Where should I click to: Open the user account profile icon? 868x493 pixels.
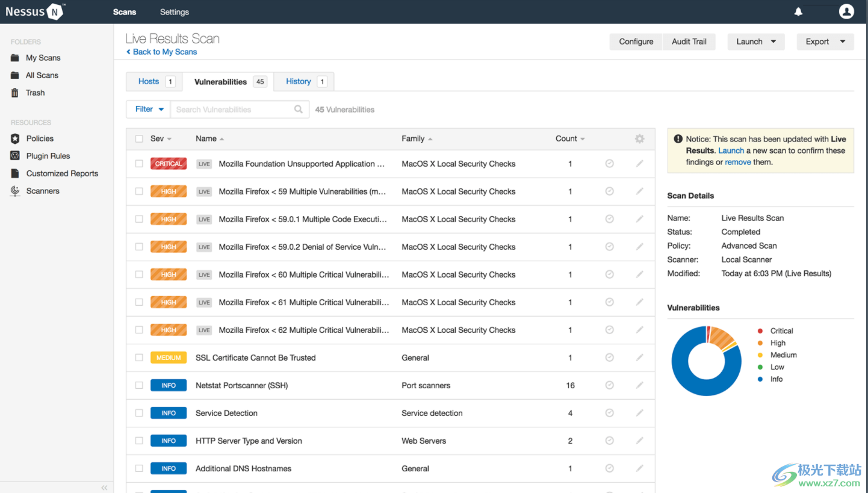846,11
